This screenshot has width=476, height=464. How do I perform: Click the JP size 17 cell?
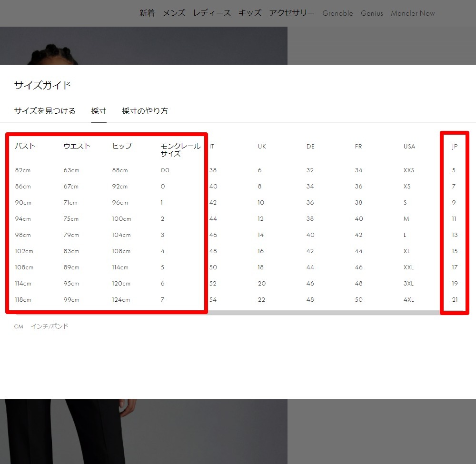tap(455, 267)
